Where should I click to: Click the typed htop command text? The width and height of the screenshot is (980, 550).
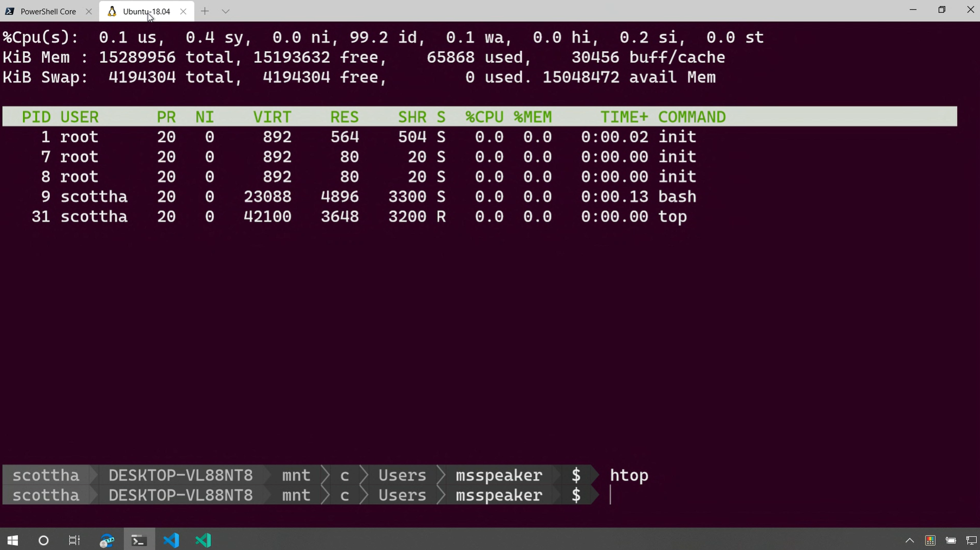[629, 475]
